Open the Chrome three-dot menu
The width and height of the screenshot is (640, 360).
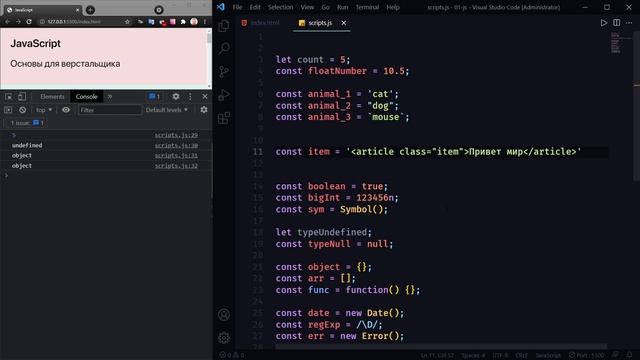coord(205,22)
